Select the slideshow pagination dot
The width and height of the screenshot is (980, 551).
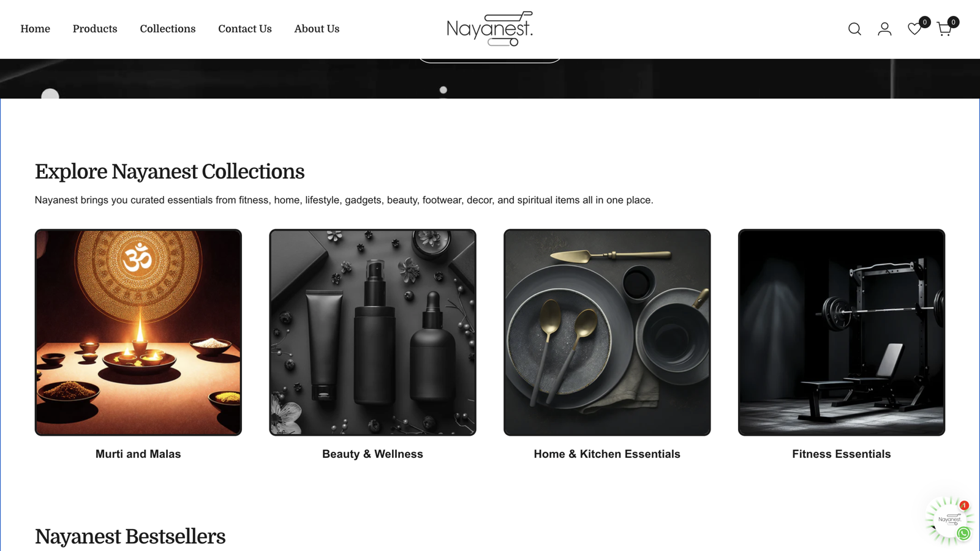[443, 90]
